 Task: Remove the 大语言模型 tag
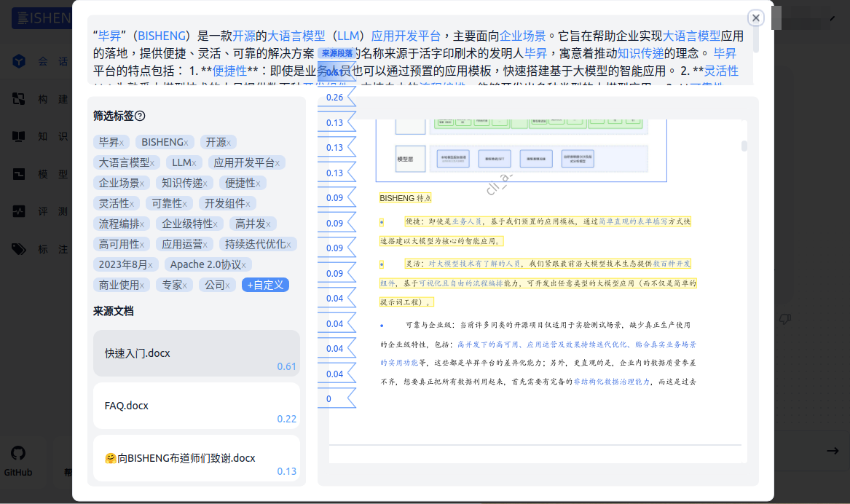tap(152, 164)
